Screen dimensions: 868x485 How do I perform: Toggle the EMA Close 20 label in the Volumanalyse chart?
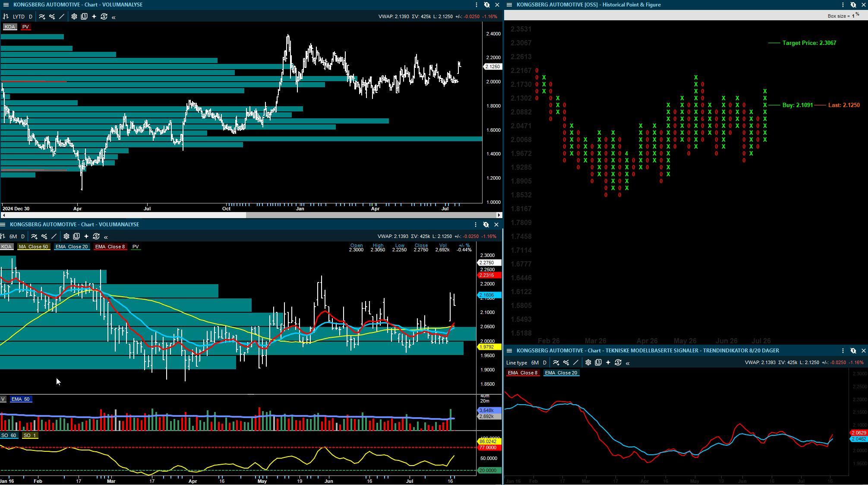click(x=72, y=247)
